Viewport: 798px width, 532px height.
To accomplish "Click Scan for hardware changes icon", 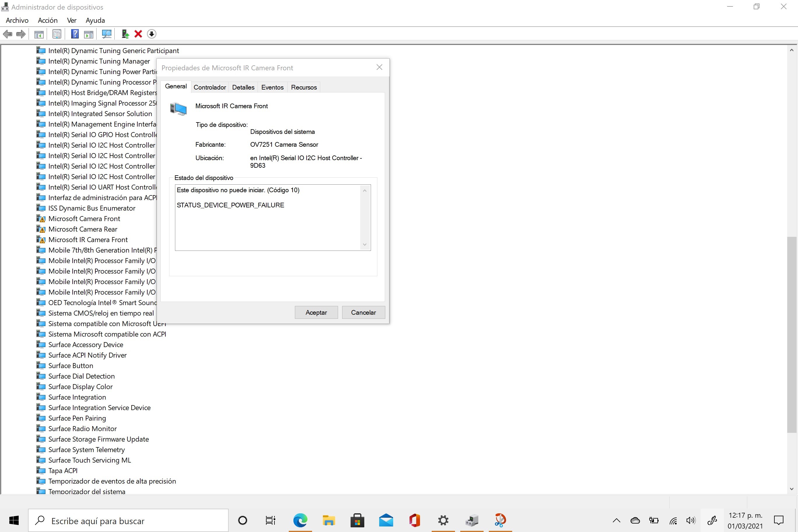I will click(106, 34).
